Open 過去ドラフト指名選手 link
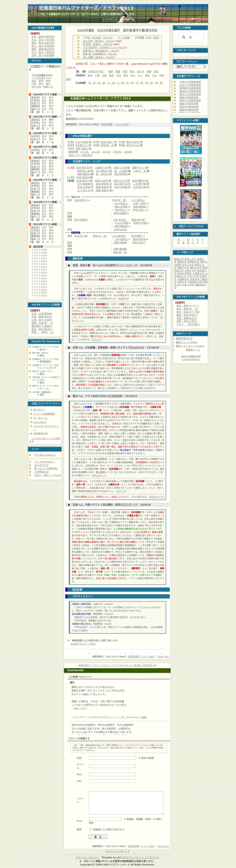 80,155
